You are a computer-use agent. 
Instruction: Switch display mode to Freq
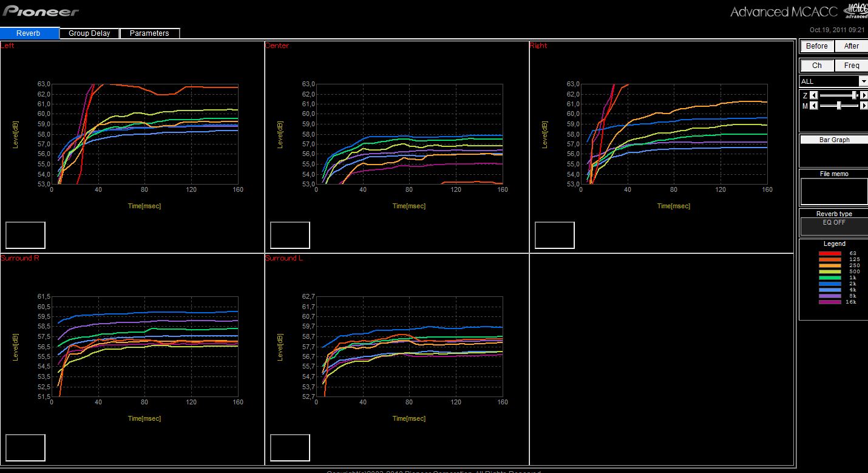point(851,66)
